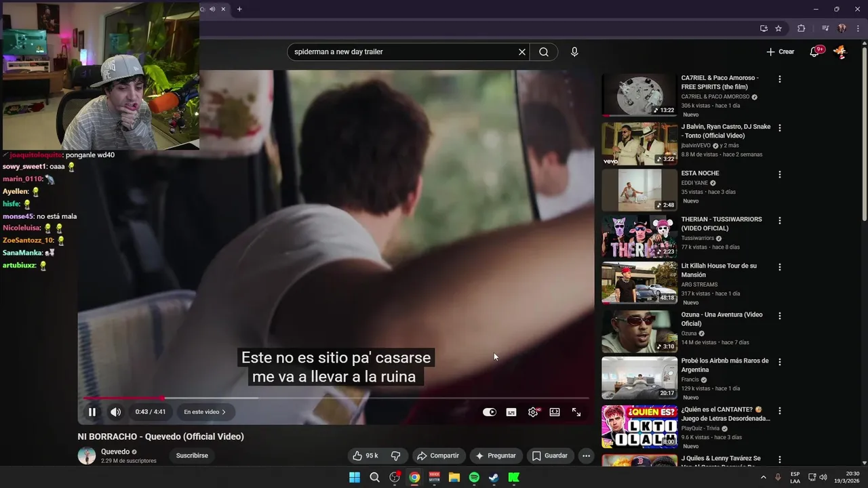This screenshot has width=868, height=488.
Task: Save video with Guardar button
Action: (x=550, y=455)
